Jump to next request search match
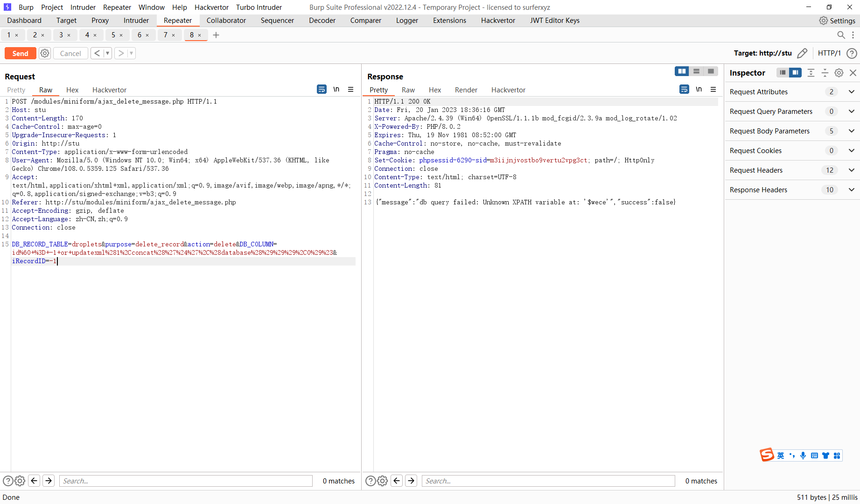The height and width of the screenshot is (504, 860). tap(49, 481)
